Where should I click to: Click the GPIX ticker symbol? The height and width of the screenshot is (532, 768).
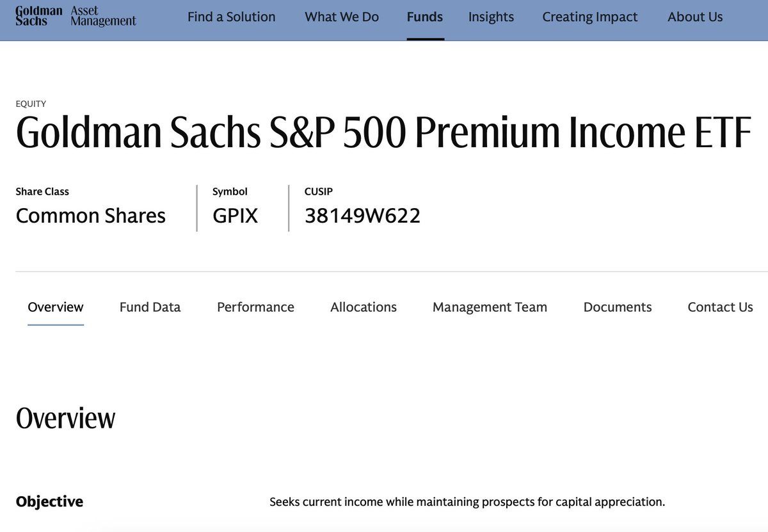(235, 216)
